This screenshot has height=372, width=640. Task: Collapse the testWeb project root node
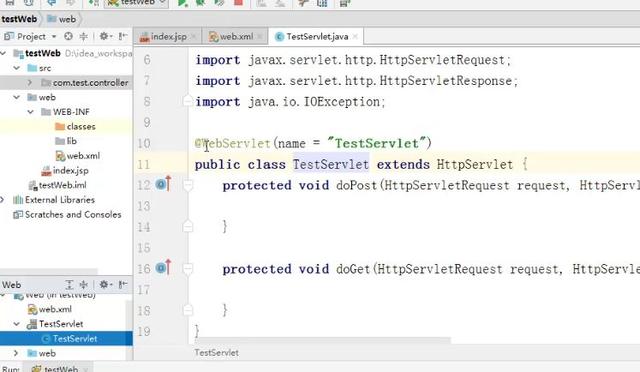pyautogui.click(x=4, y=53)
